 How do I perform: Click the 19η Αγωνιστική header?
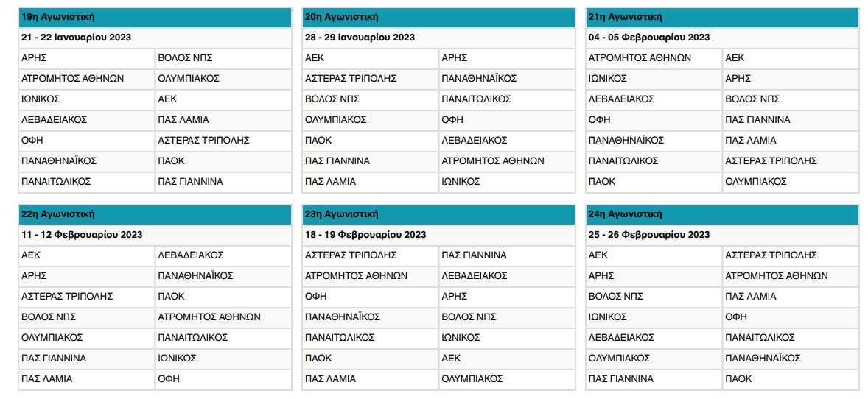tap(155, 17)
